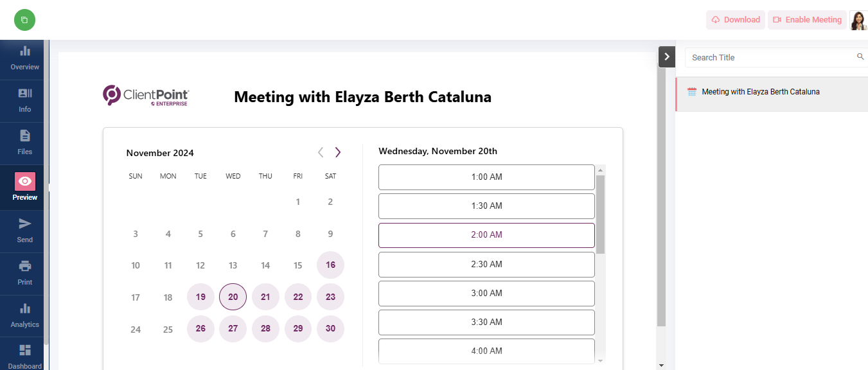The width and height of the screenshot is (868, 370).
Task: Click the green copy icon at top left
Action: click(x=24, y=20)
